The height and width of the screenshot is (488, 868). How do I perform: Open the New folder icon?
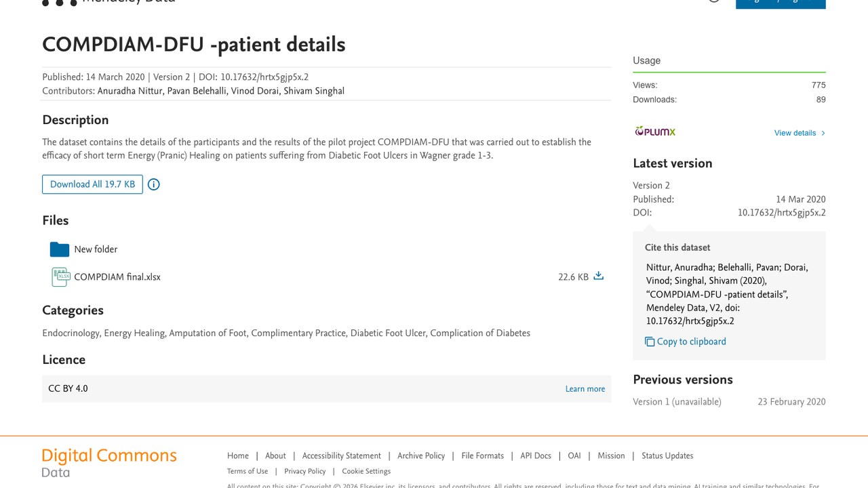[x=60, y=249]
